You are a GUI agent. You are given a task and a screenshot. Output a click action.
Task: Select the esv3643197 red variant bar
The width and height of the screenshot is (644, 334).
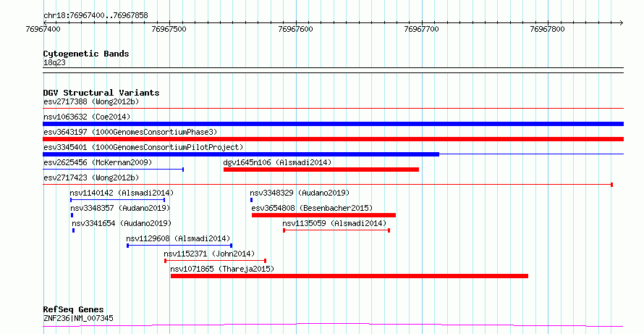[x=333, y=139]
